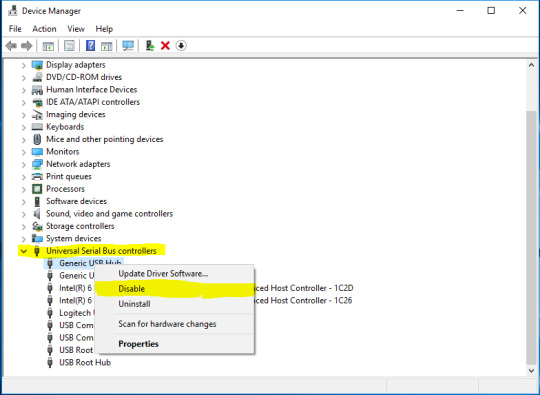Screen dimensions: 540x395
Task: Open the View menu
Action: pos(76,29)
